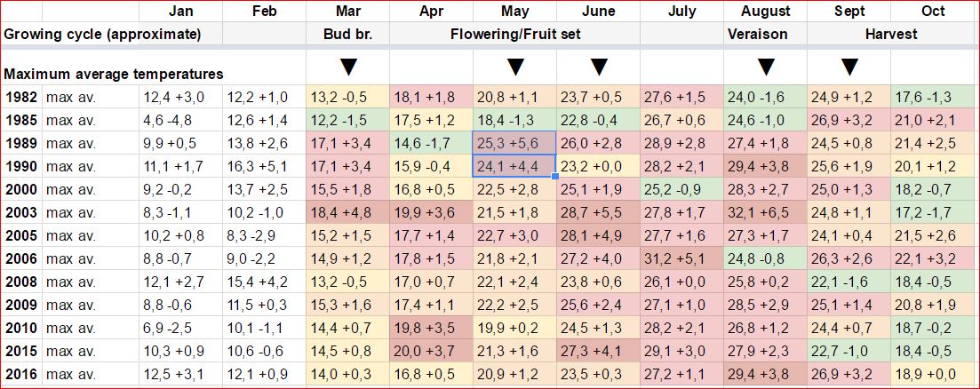This screenshot has width=980, height=389.
Task: Click the blue fill handle of the selection
Action: pyautogui.click(x=556, y=176)
